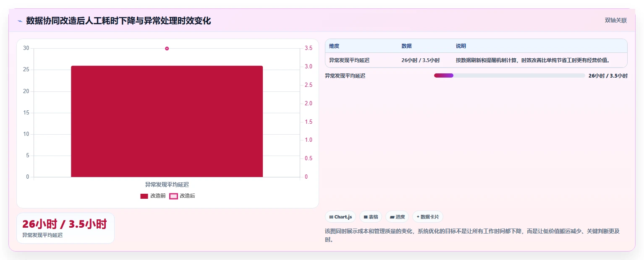644x260 pixels.
Task: Click the table cell 异常发现平均延迟
Action: click(349, 60)
